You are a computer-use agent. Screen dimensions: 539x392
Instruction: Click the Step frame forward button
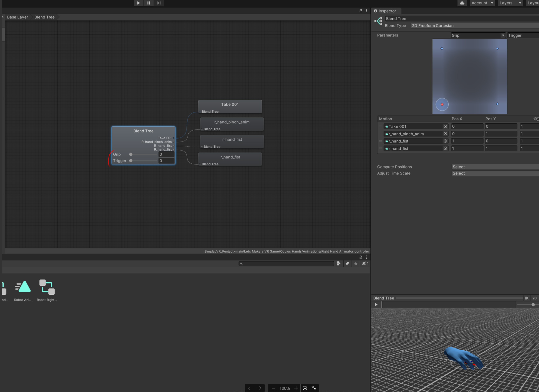point(159,3)
